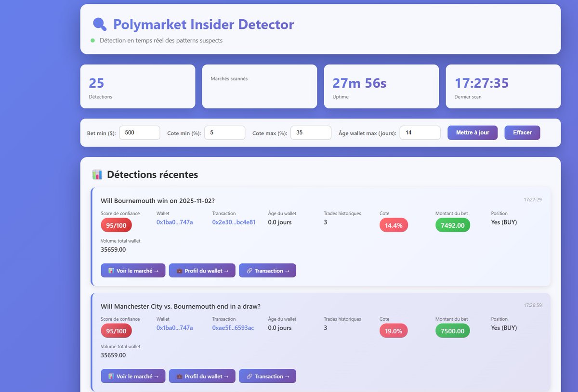Viewport: 578px width, 392px height.
Task: Click the Cote max input showing 35
Action: [x=311, y=132]
